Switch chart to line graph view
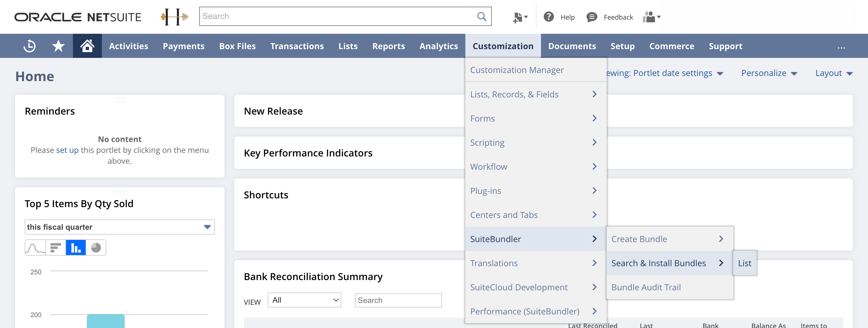868x328 pixels. (35, 248)
